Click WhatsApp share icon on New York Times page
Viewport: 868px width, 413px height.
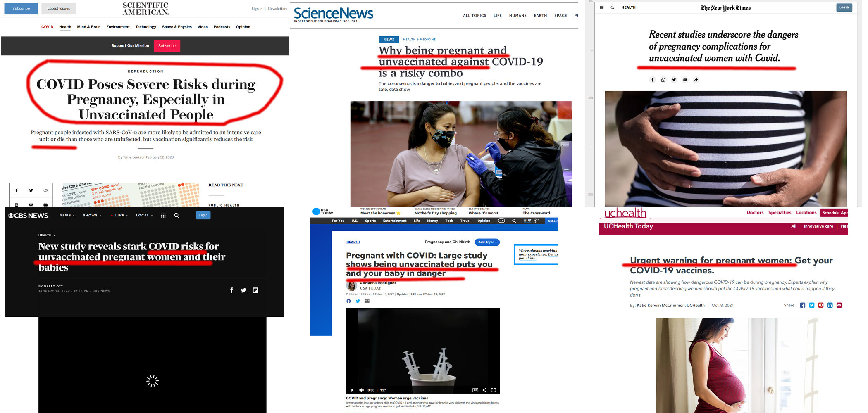click(x=663, y=80)
